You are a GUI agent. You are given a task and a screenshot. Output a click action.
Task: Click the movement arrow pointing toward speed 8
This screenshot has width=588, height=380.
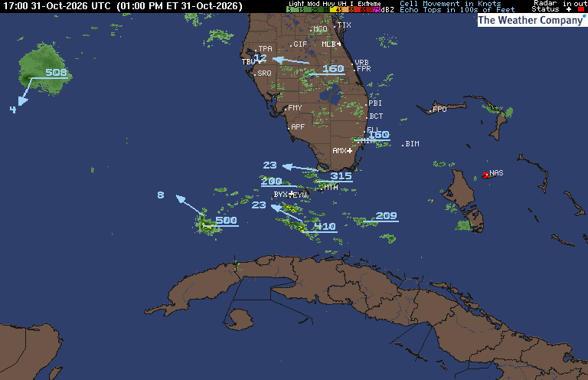[189, 205]
